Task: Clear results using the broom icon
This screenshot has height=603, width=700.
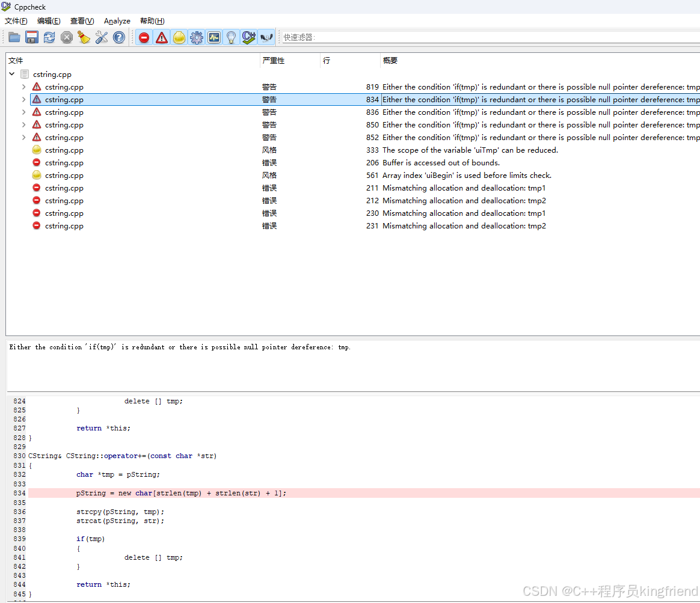Action: 84,37
